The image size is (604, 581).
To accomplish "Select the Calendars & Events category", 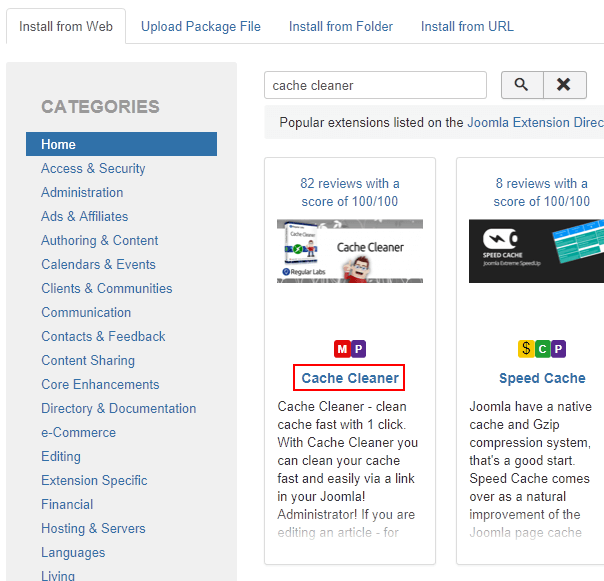I will coord(98,264).
